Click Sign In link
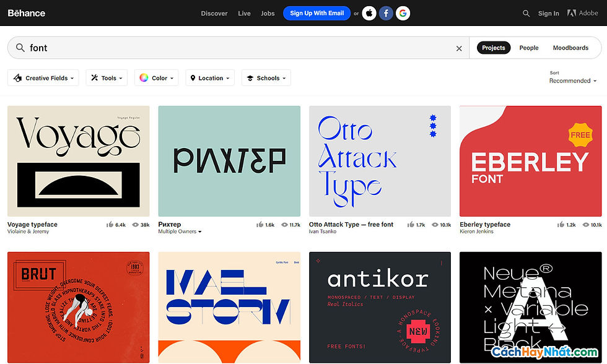607x364 pixels. [x=549, y=13]
